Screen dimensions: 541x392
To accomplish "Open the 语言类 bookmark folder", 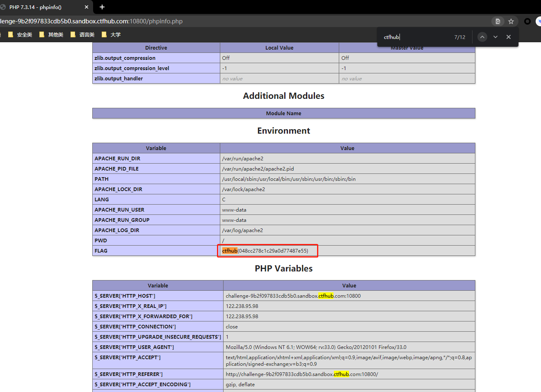I will (x=82, y=35).
